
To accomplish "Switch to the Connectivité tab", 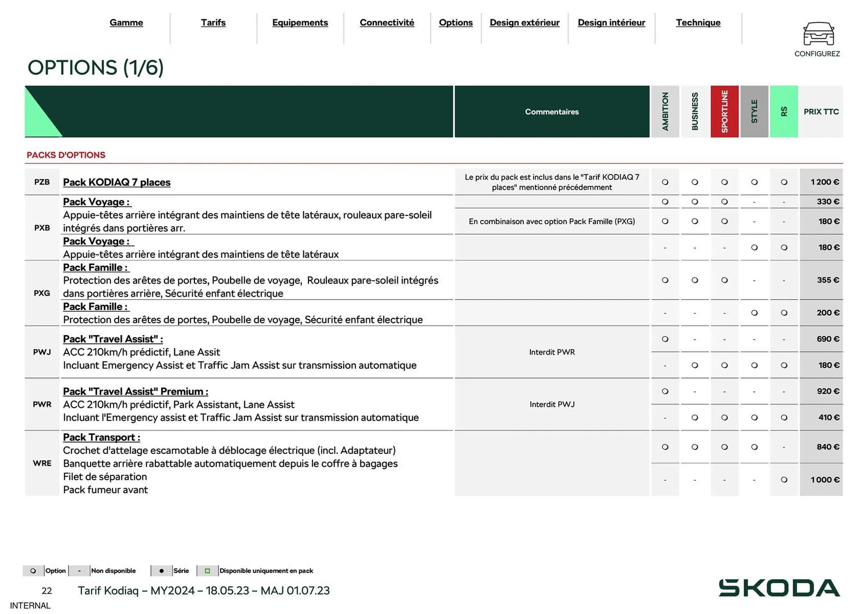I will pos(387,23).
